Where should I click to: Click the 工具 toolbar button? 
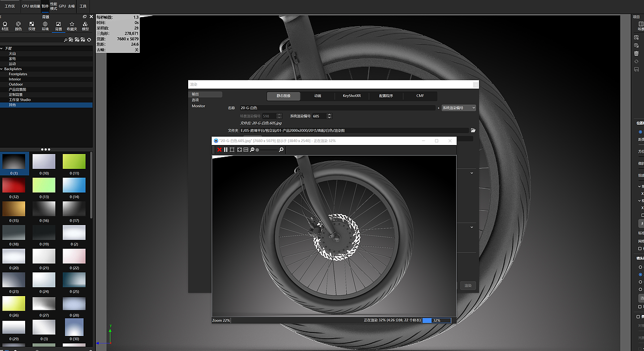[x=83, y=7]
